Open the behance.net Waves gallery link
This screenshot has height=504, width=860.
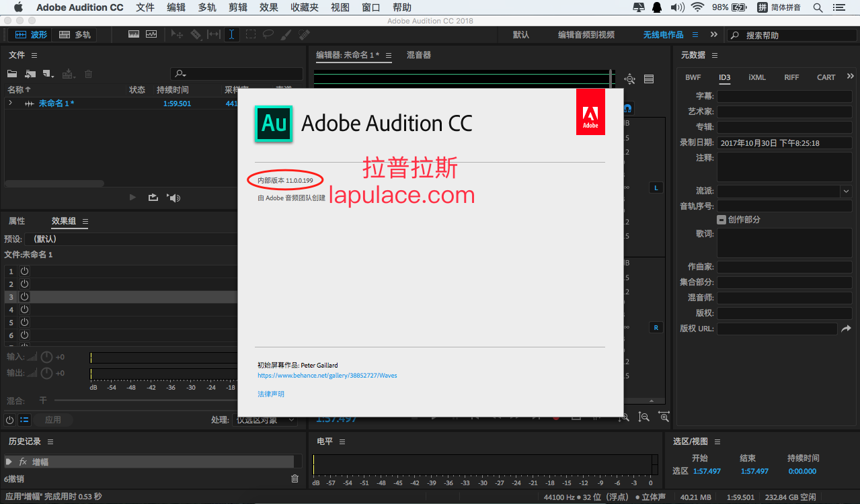(327, 376)
